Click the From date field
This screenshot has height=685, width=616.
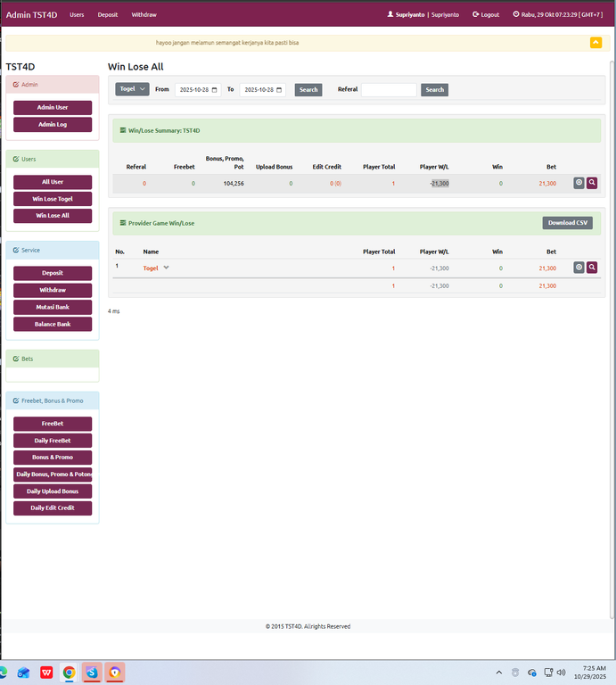click(198, 89)
